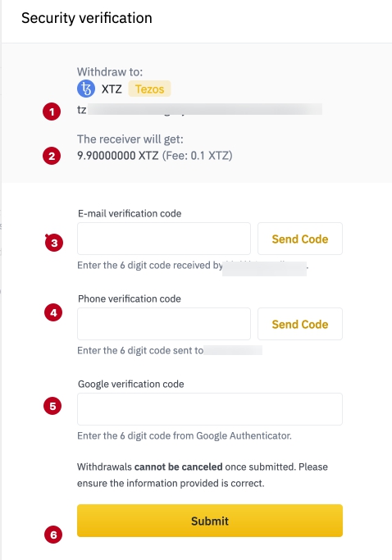Click the red step 3 marker
The width and height of the screenshot is (392, 560).
pyautogui.click(x=54, y=243)
